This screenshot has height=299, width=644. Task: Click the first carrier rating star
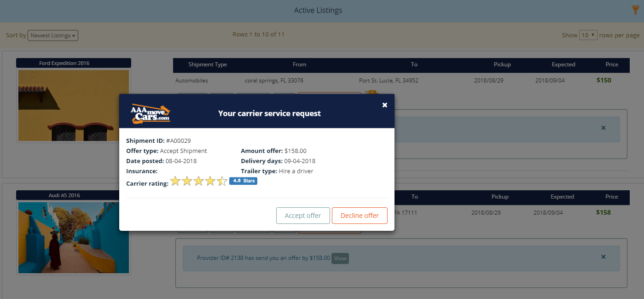[175, 182]
